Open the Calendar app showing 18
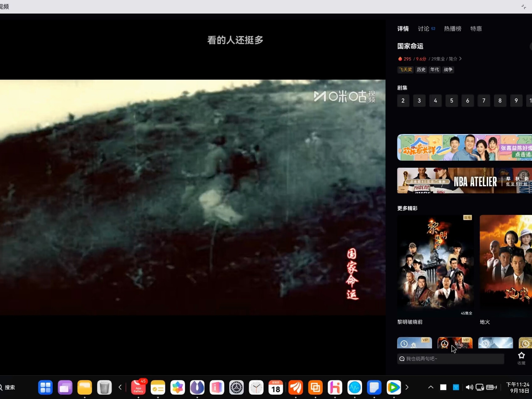Screen dimensions: 532x399 pos(276,387)
